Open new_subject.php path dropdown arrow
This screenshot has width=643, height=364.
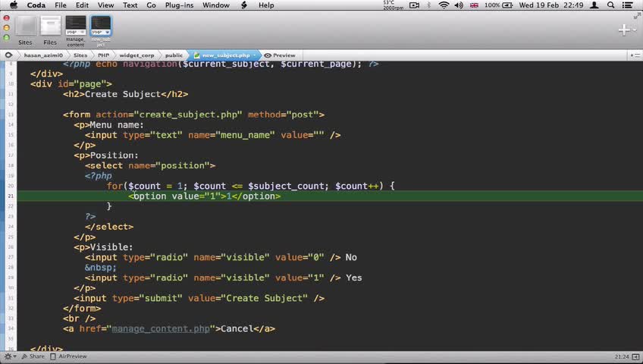pyautogui.click(x=254, y=55)
